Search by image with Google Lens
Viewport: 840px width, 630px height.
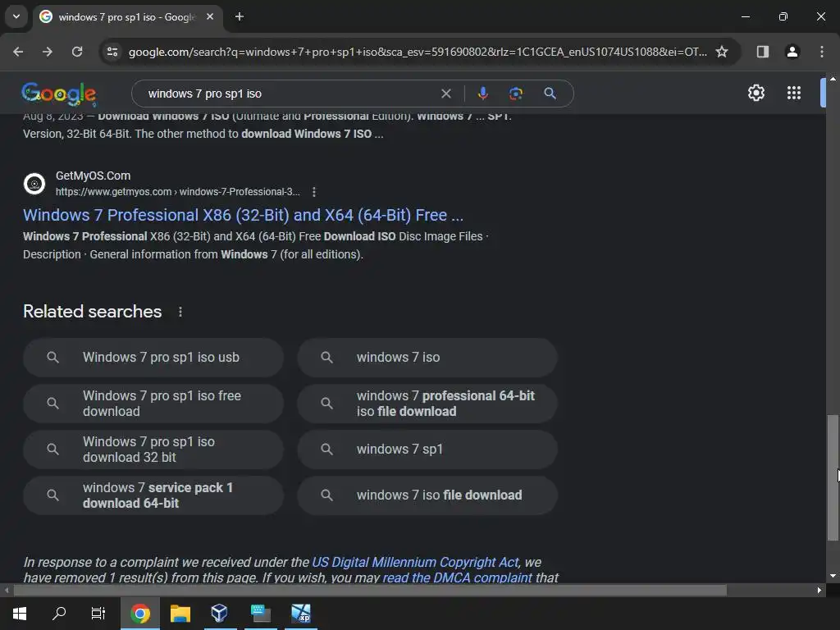(x=515, y=94)
